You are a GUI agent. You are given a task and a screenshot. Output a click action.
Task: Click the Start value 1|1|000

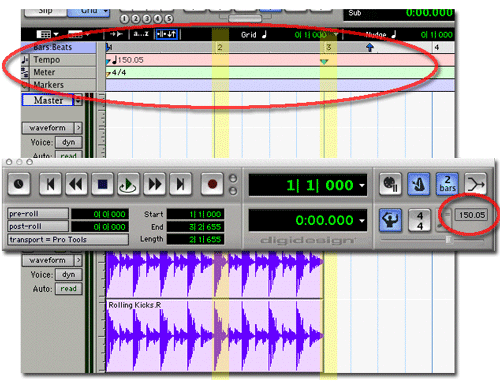[195, 214]
